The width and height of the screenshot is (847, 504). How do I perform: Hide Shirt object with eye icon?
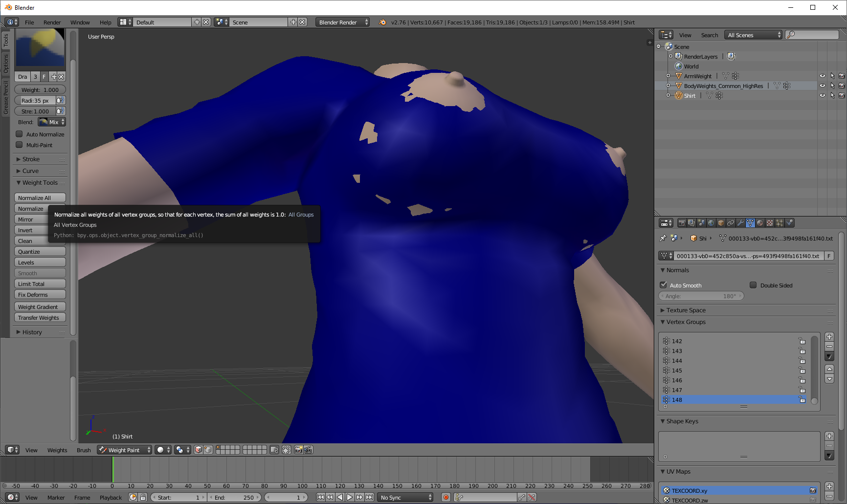tap(823, 95)
